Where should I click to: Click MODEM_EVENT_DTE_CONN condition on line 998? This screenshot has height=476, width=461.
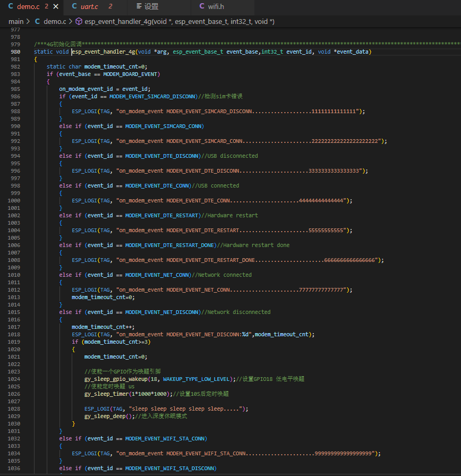157,186
